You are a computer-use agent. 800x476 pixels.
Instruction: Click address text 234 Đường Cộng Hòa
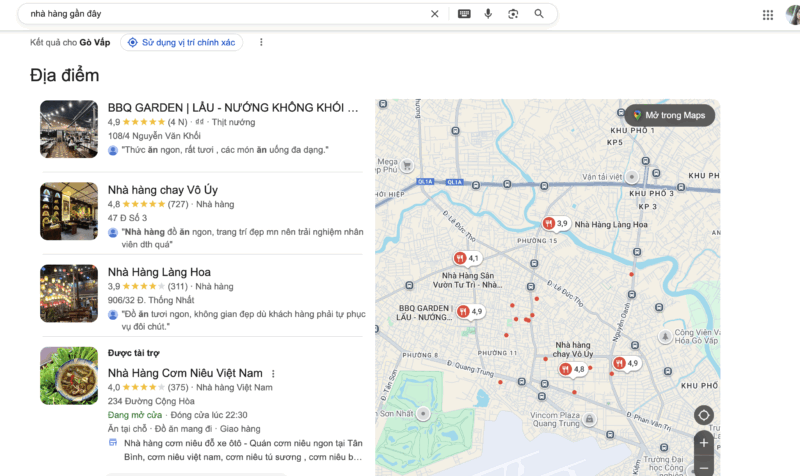151,401
